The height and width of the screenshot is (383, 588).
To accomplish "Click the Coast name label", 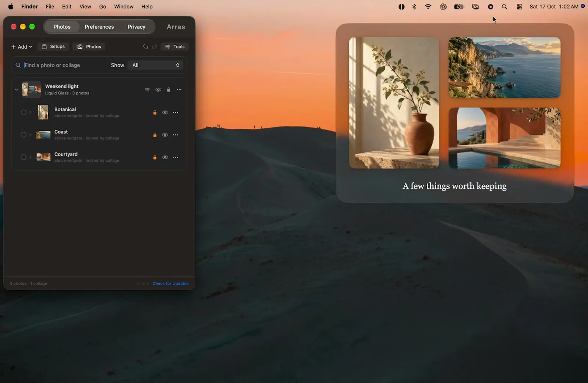I will click(61, 132).
